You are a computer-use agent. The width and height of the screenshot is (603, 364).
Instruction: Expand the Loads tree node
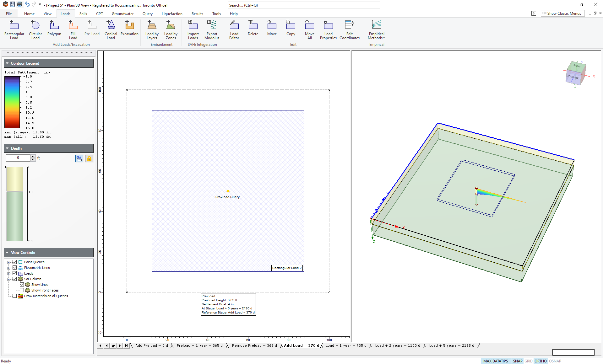pos(9,274)
